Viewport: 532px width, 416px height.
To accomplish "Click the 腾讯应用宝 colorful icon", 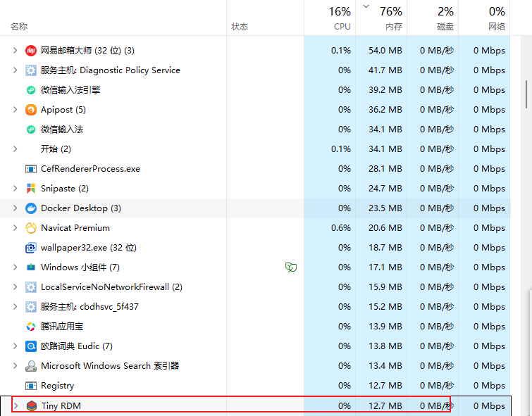I will pyautogui.click(x=31, y=327).
